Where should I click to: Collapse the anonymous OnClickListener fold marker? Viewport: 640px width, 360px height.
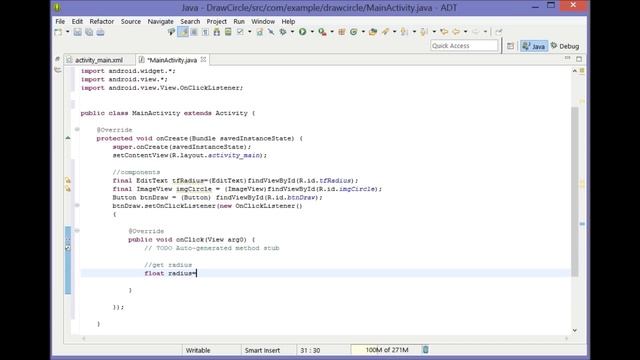click(77, 205)
